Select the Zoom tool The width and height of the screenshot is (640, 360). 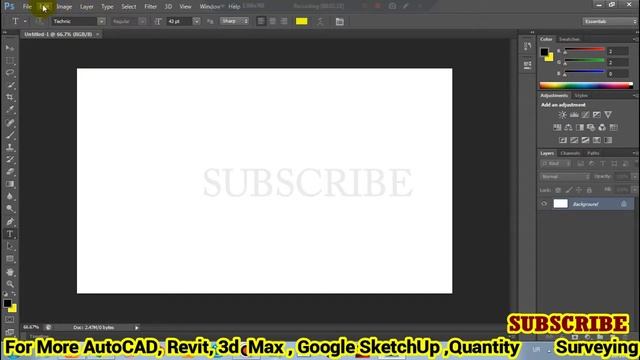pyautogui.click(x=10, y=284)
